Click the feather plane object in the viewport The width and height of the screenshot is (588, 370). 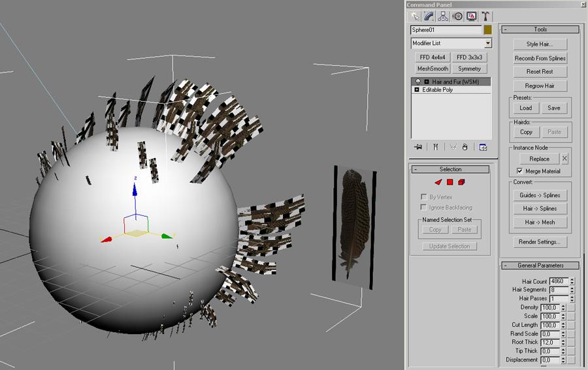click(x=355, y=226)
